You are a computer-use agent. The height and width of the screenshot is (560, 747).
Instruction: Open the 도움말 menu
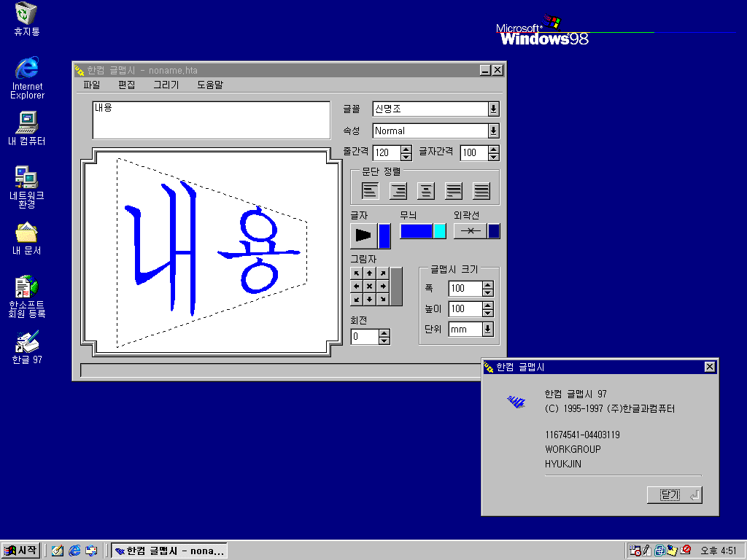[x=210, y=85]
